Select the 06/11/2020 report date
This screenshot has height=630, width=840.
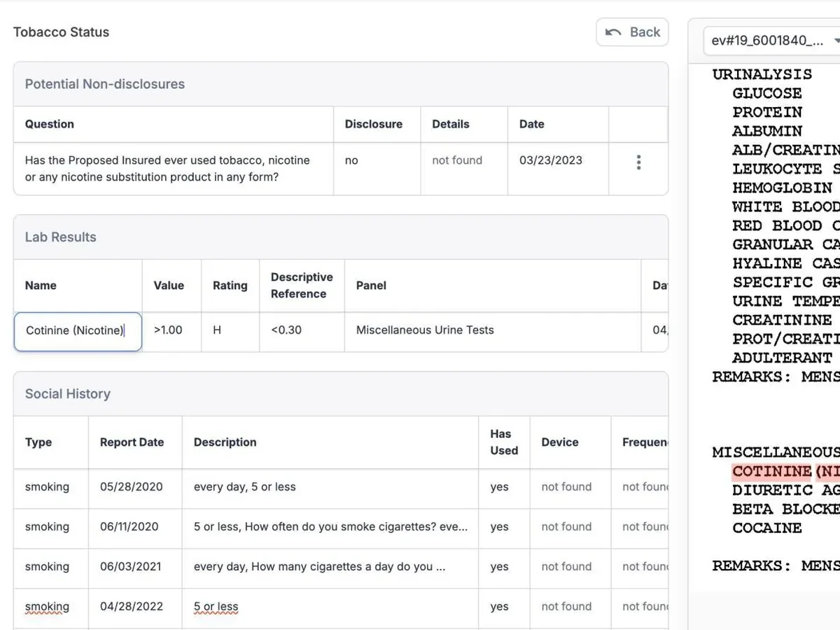coord(129,527)
